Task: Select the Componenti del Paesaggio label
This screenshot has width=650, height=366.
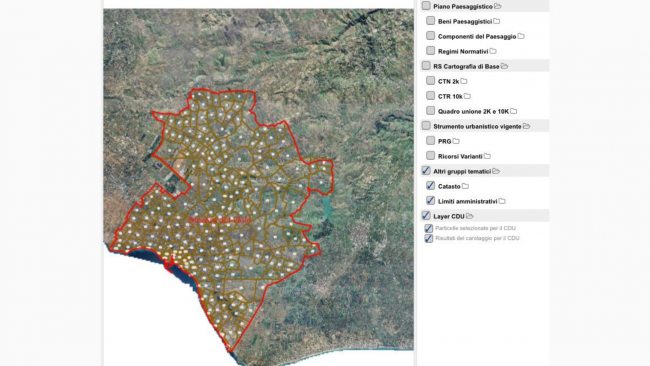Action: (x=477, y=36)
